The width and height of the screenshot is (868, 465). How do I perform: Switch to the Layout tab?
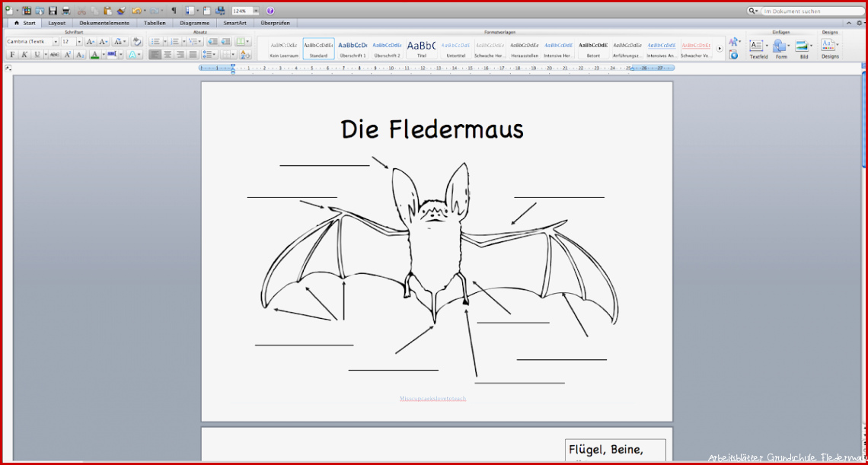click(x=57, y=24)
